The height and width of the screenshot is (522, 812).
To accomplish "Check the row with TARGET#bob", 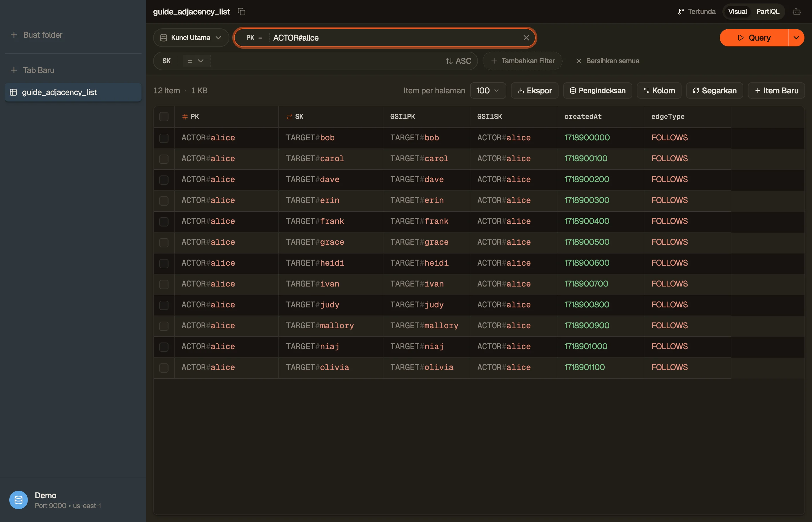I will click(x=164, y=138).
